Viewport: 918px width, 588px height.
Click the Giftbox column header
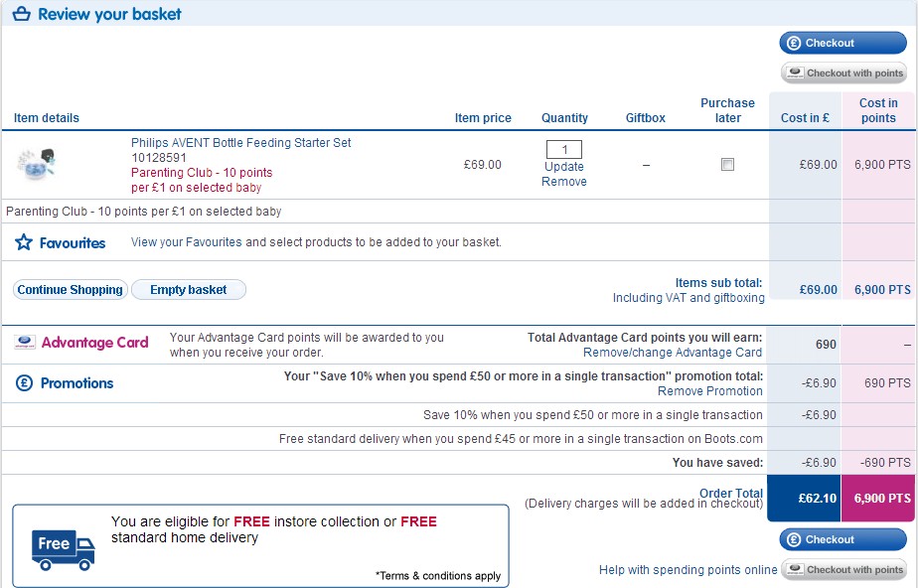click(x=645, y=117)
